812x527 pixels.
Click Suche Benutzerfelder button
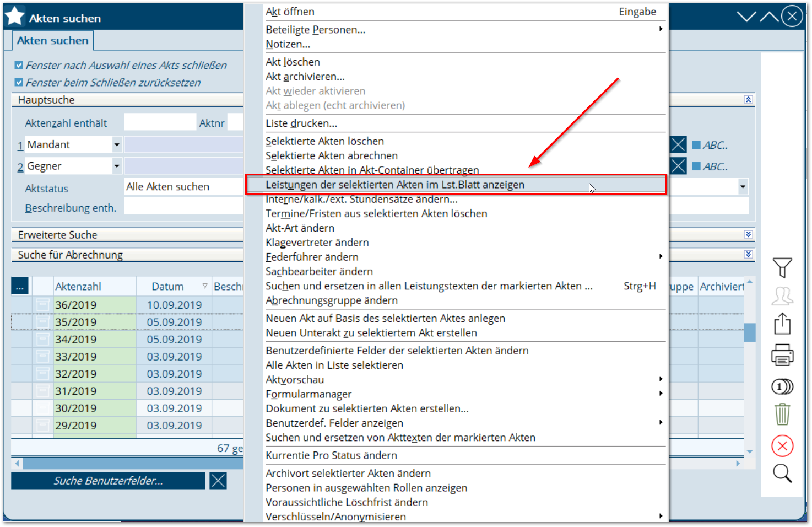(x=108, y=481)
